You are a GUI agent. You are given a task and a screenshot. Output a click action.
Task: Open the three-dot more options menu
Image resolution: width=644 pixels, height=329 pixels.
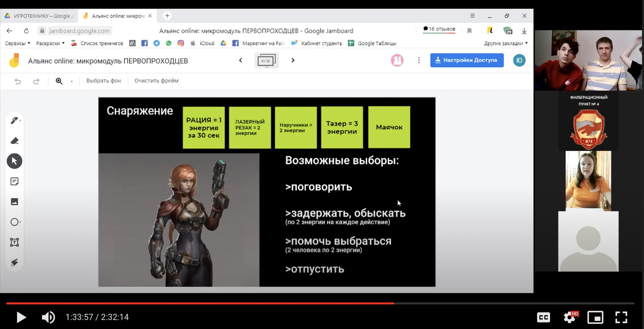point(419,60)
